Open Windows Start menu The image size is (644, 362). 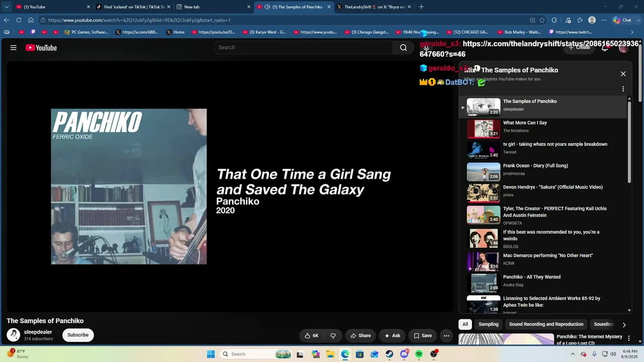[x=211, y=354]
